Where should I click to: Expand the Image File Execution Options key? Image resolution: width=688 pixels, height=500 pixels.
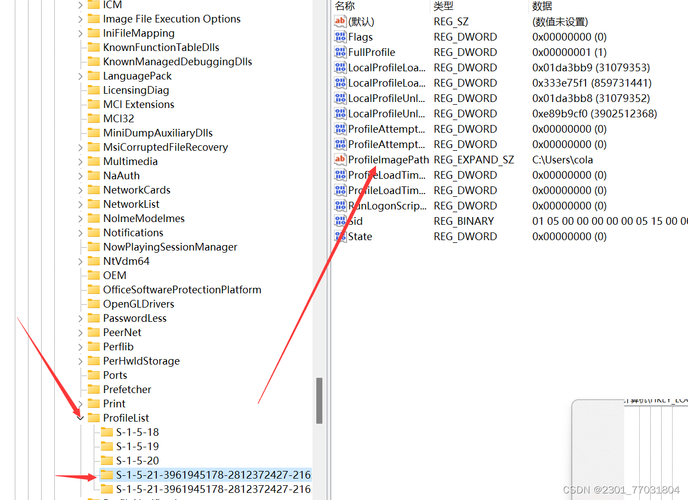[80, 19]
